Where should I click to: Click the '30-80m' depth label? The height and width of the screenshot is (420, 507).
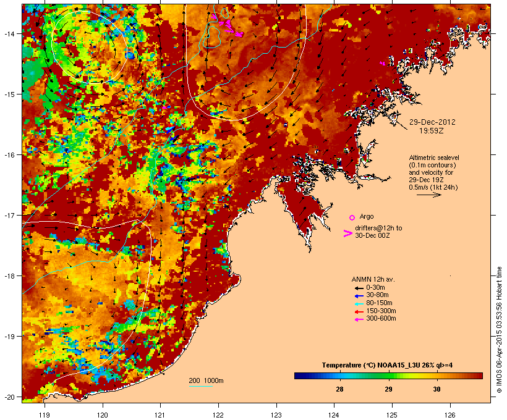(377, 295)
